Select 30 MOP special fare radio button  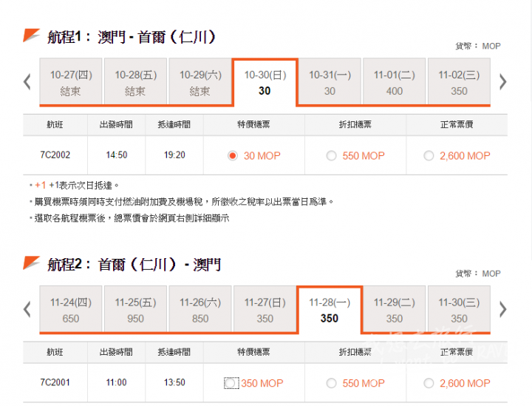tap(233, 156)
